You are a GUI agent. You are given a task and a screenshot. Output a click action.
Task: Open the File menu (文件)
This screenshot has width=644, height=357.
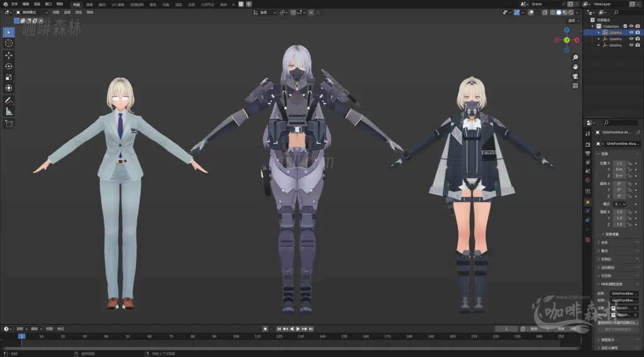(x=14, y=4)
